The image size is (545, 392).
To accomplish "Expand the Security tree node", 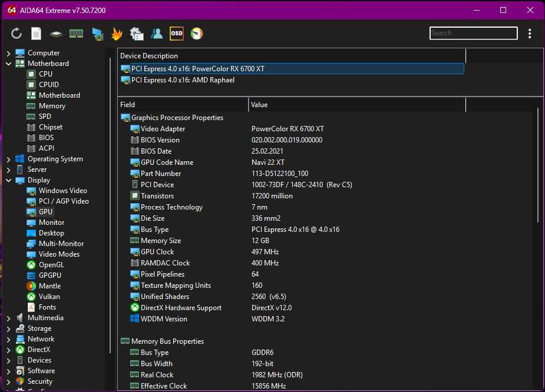I will (x=8, y=381).
